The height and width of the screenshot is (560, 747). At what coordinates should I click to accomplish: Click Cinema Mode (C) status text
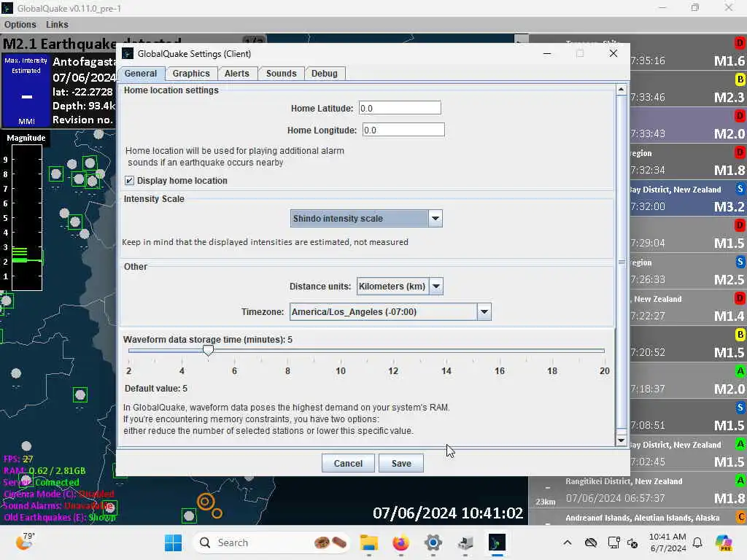(59, 494)
